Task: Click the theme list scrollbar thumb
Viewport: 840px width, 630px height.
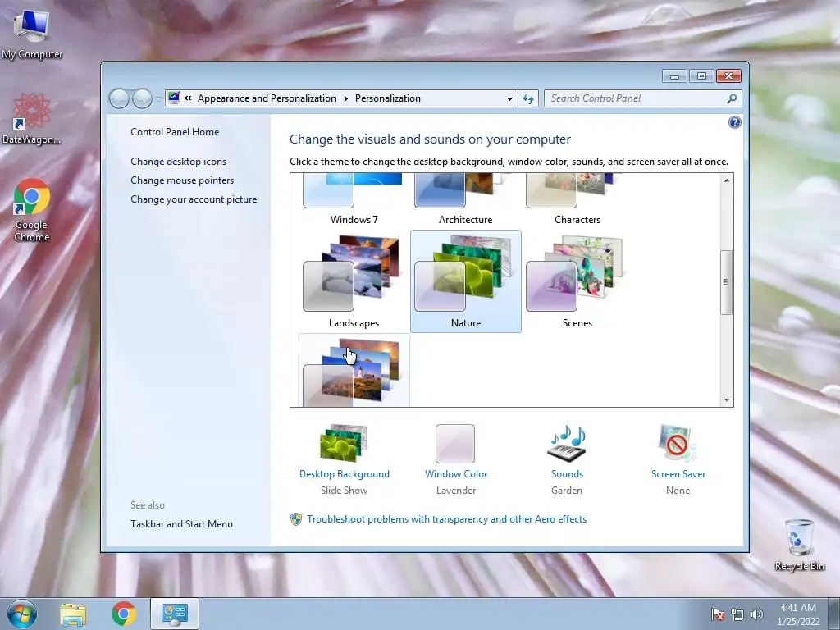Action: click(727, 282)
